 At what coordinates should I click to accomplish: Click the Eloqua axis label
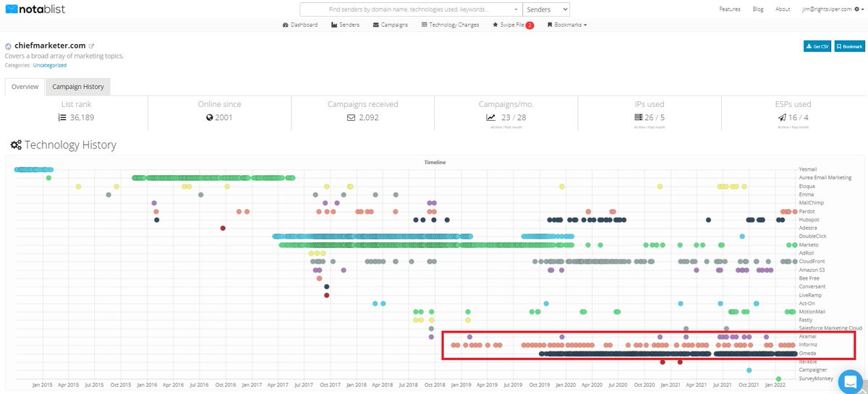click(x=807, y=186)
